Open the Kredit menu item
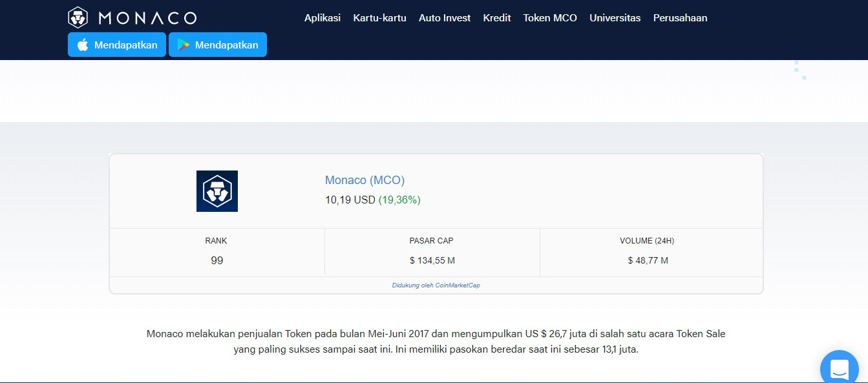The image size is (868, 383). 497,18
